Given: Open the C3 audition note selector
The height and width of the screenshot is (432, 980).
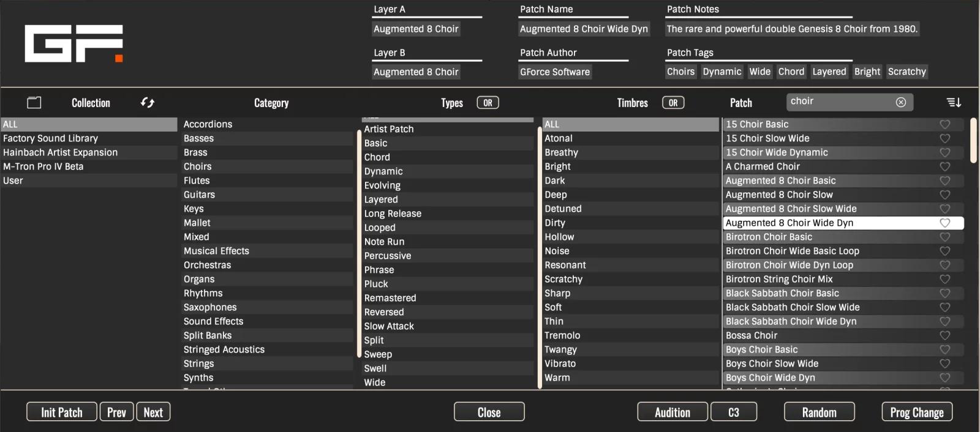Looking at the screenshot, I should [x=733, y=412].
